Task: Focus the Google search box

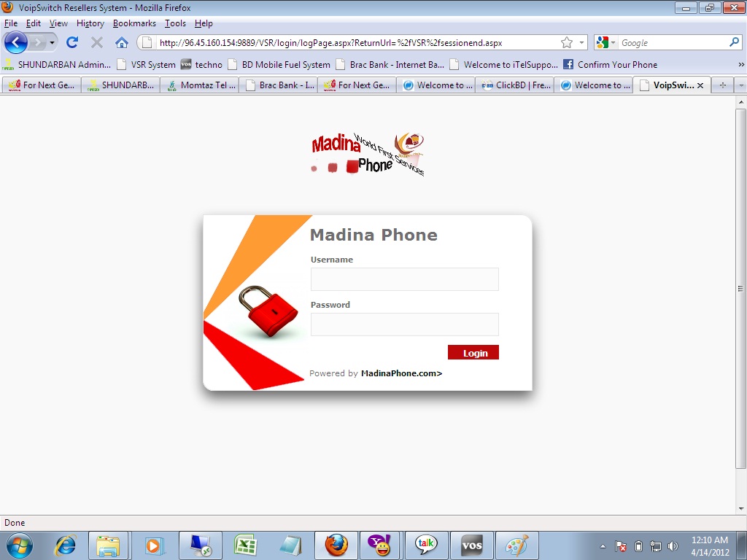Action: point(672,43)
